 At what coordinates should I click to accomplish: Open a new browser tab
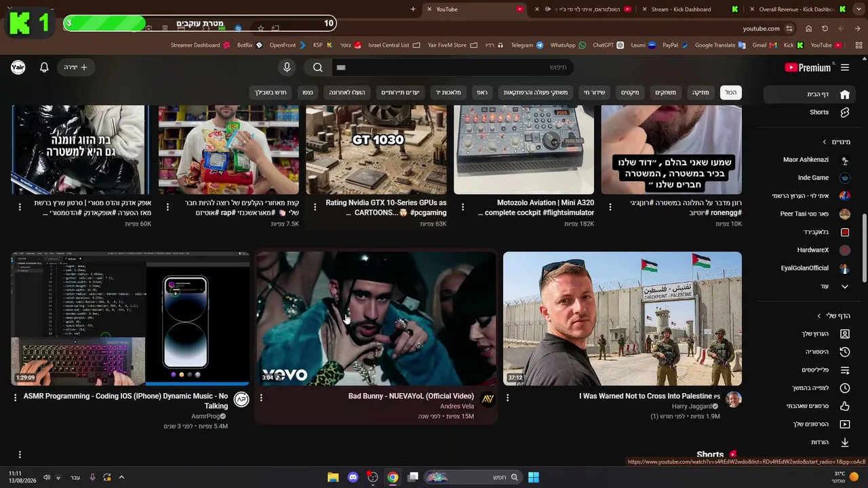413,9
